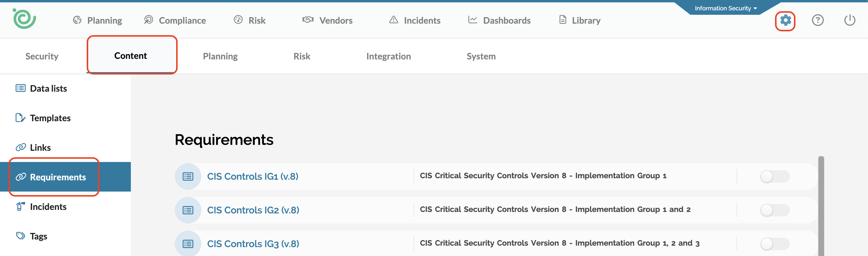Open Vendors via the handshake icon
868x256 pixels.
pos(308,20)
